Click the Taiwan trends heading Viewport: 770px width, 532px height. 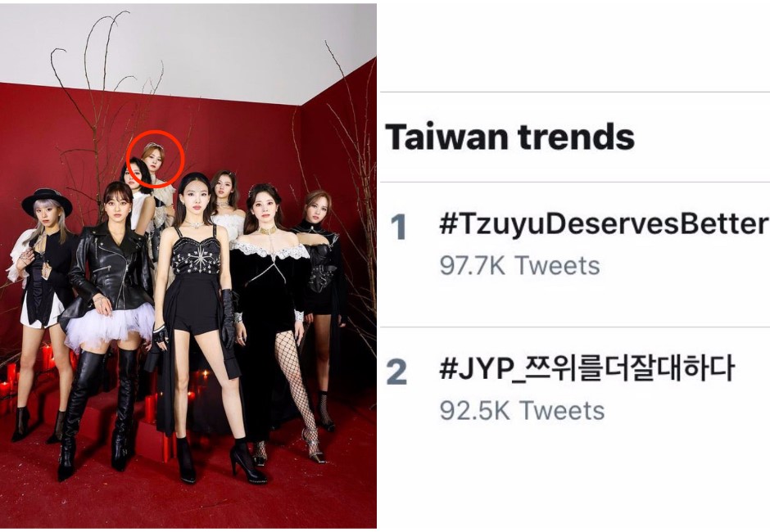[x=510, y=137]
